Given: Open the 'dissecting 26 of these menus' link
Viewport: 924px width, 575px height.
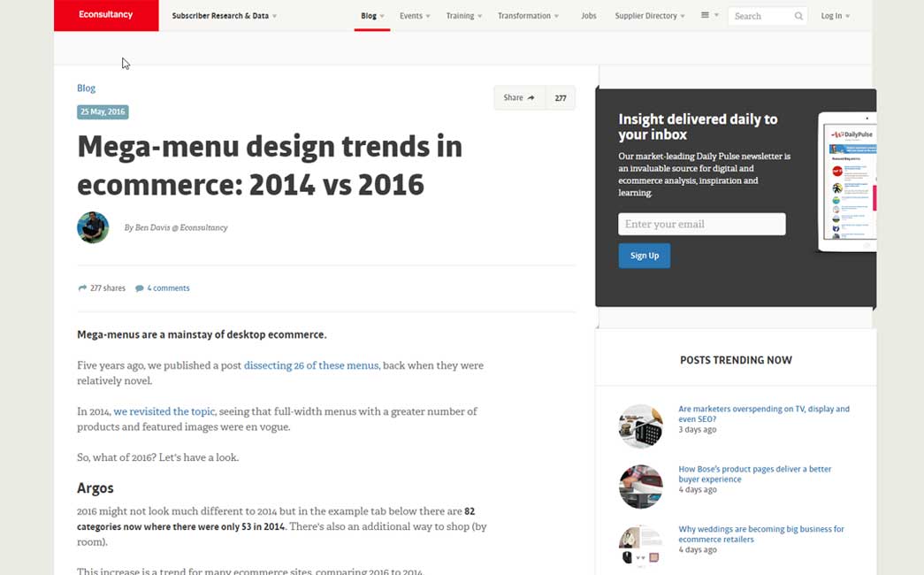Looking at the screenshot, I should pyautogui.click(x=311, y=365).
